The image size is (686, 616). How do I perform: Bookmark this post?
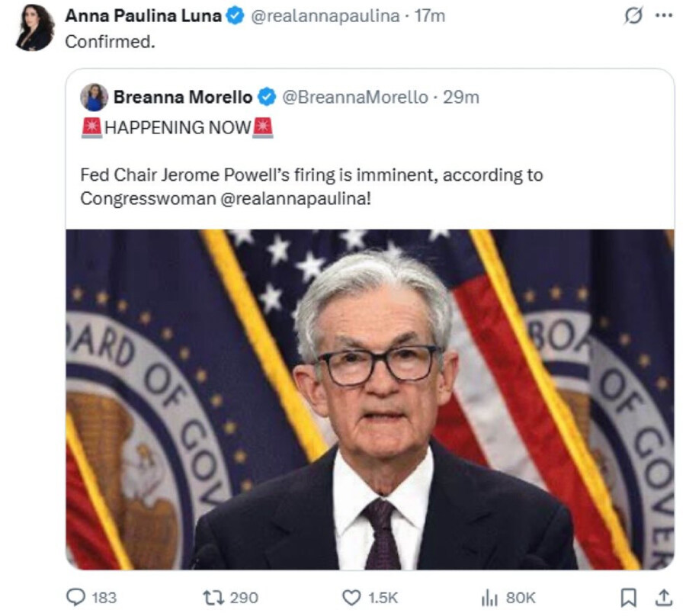[629, 598]
